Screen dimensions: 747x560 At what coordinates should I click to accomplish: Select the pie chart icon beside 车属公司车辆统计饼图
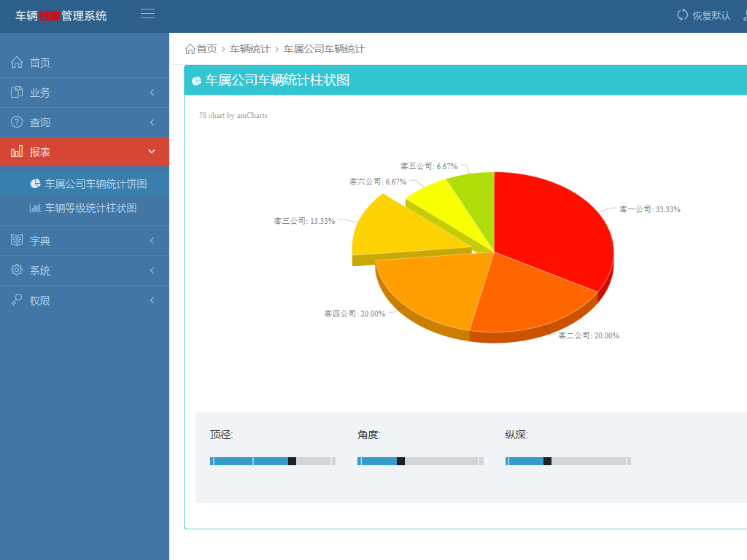tap(35, 183)
